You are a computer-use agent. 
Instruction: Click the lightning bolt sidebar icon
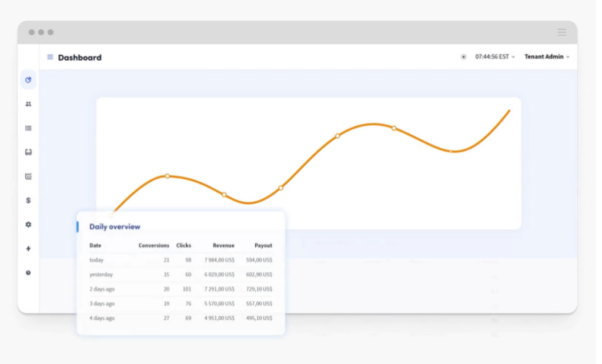click(28, 249)
